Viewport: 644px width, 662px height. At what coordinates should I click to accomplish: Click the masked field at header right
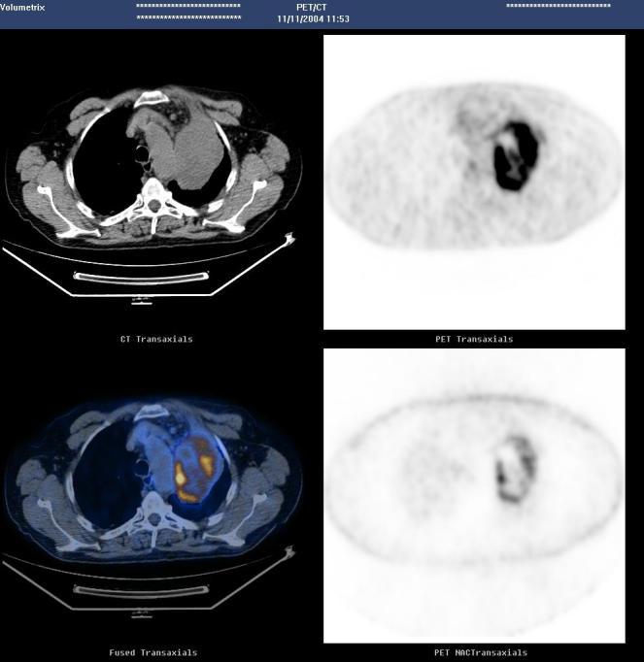click(559, 6)
